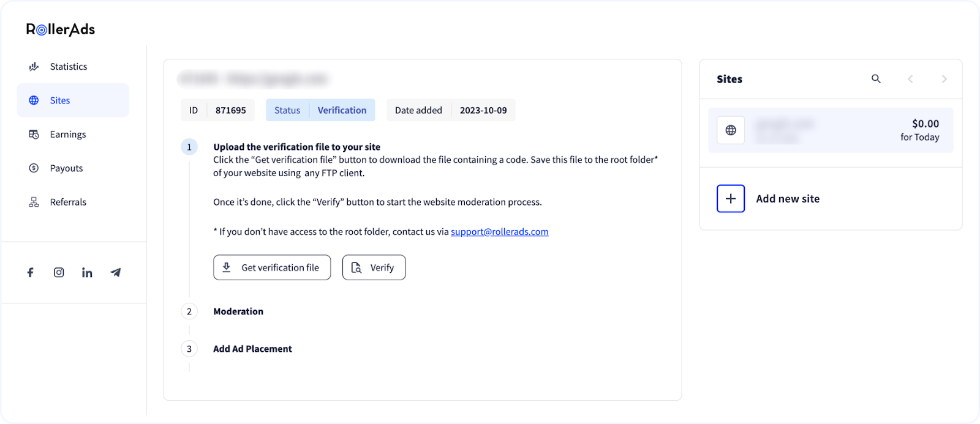Click the search icon in Sites panel
The width and height of the screenshot is (980, 424).
click(x=876, y=79)
